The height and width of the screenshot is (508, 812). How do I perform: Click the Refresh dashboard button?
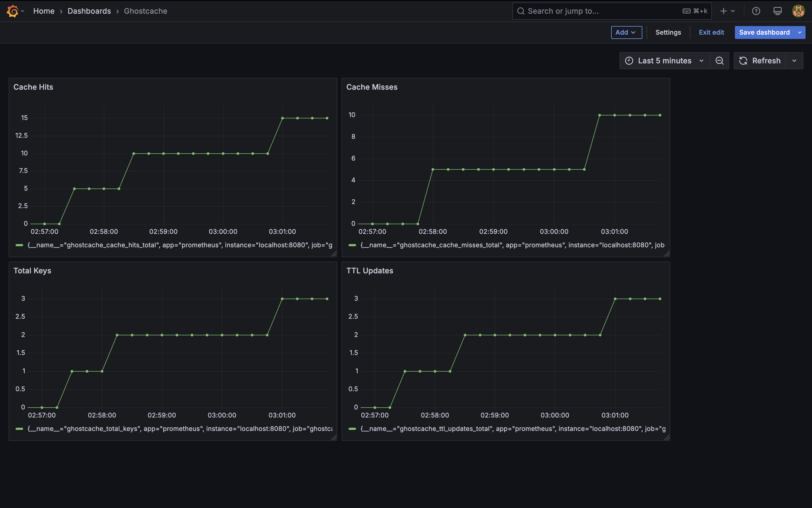click(x=760, y=61)
